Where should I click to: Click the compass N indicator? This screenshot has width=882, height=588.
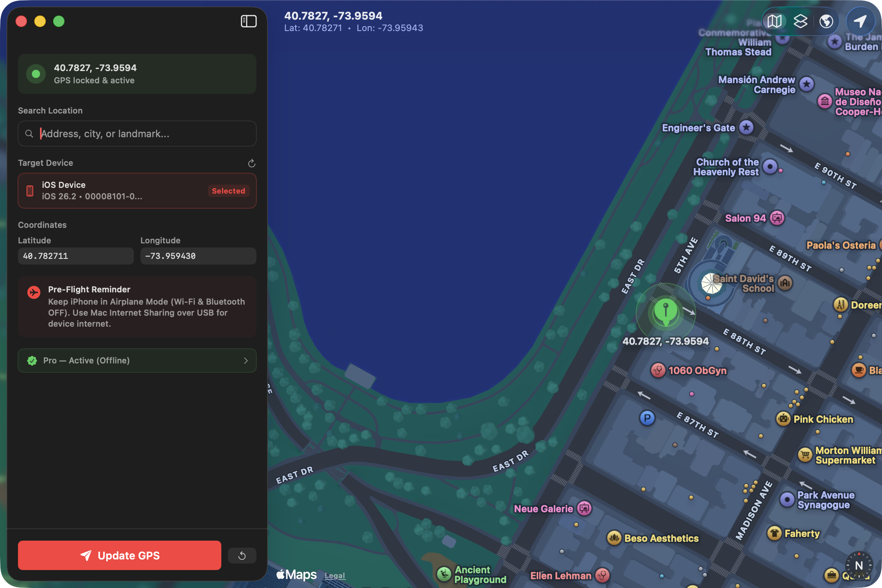point(859,566)
